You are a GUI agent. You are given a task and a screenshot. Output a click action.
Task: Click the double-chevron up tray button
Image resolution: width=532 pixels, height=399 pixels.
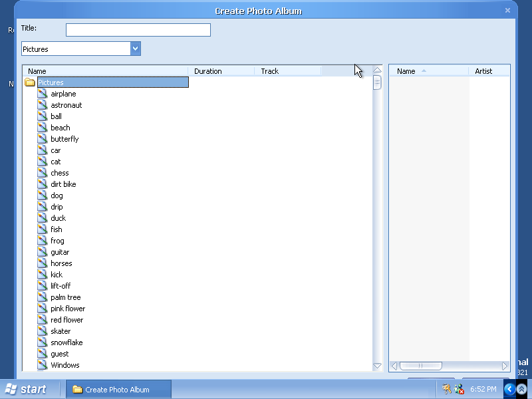[x=522, y=389]
